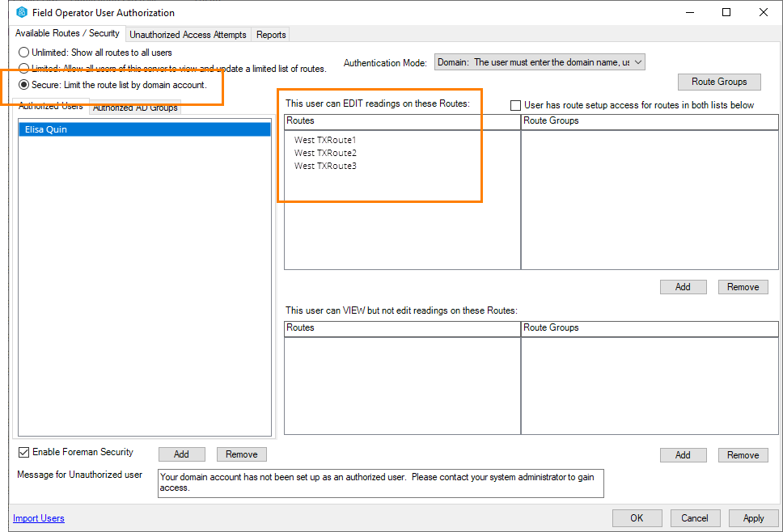This screenshot has height=532, width=783.
Task: Select Elisa Quin in the user list
Action: [x=144, y=129]
